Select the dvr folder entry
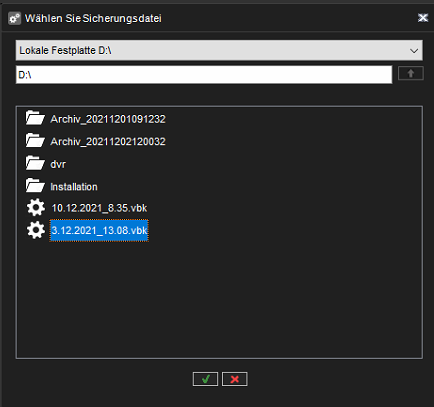The image size is (434, 407). click(58, 164)
